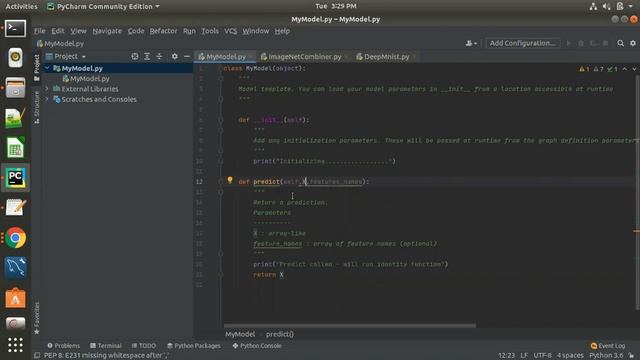The height and width of the screenshot is (360, 640).
Task: Select the PyCharm icon in the dock
Action: [15, 178]
